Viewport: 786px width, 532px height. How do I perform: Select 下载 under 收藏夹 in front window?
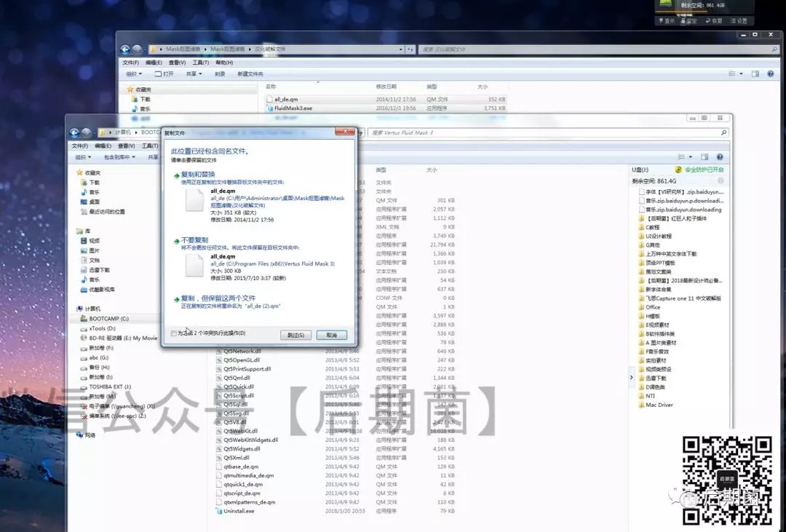94,183
